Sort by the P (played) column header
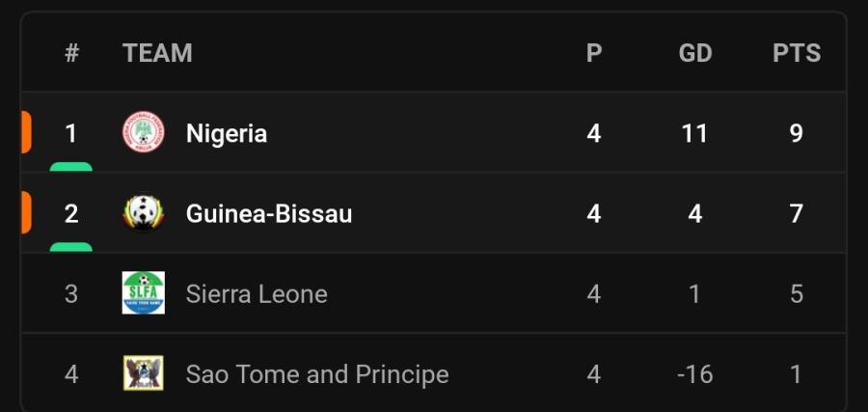This screenshot has height=412, width=868. [x=594, y=53]
